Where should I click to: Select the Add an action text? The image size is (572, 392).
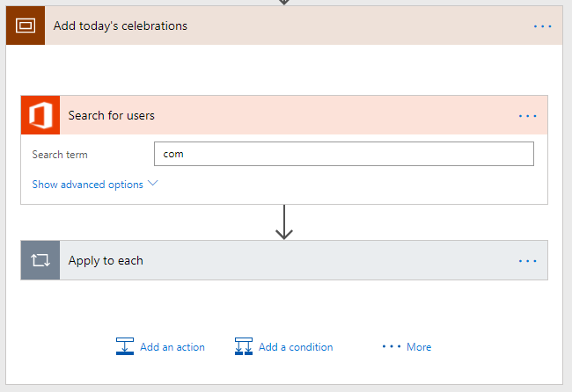point(172,347)
